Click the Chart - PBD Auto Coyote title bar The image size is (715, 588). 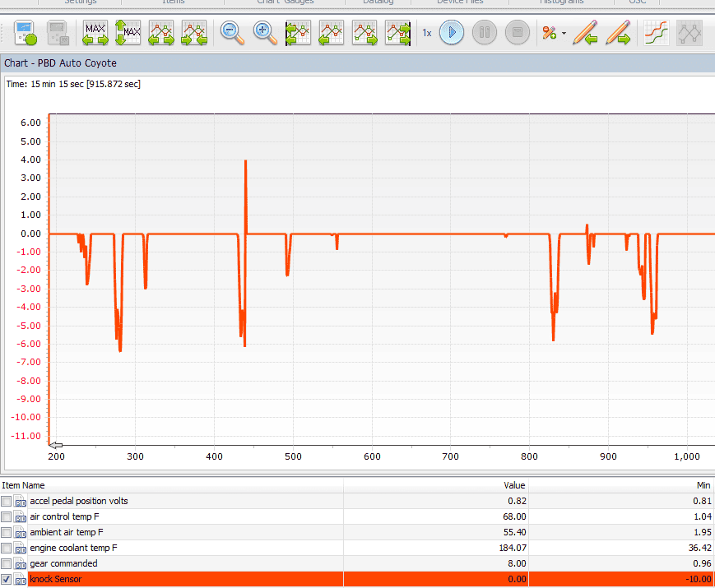tap(357, 63)
